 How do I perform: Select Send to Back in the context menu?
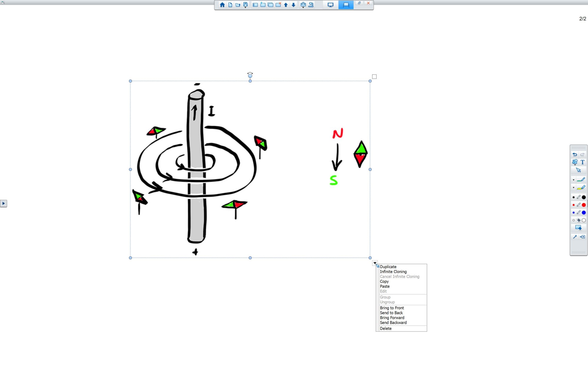(x=391, y=313)
